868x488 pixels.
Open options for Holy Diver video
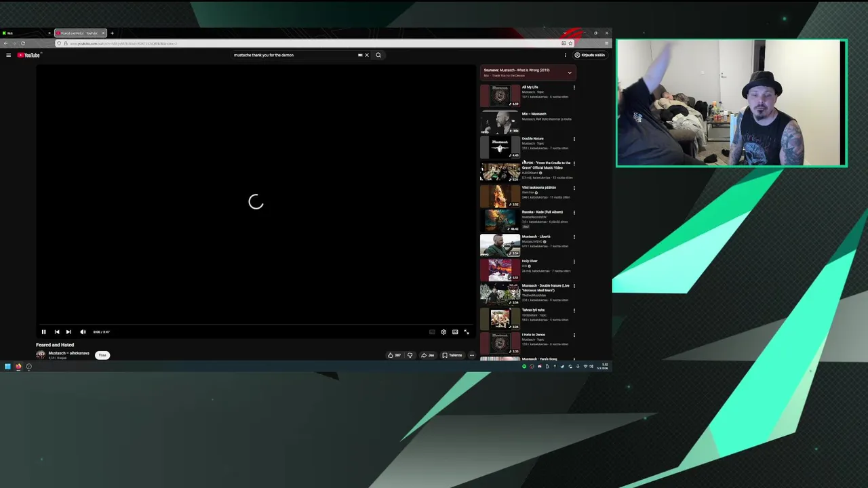coord(574,261)
